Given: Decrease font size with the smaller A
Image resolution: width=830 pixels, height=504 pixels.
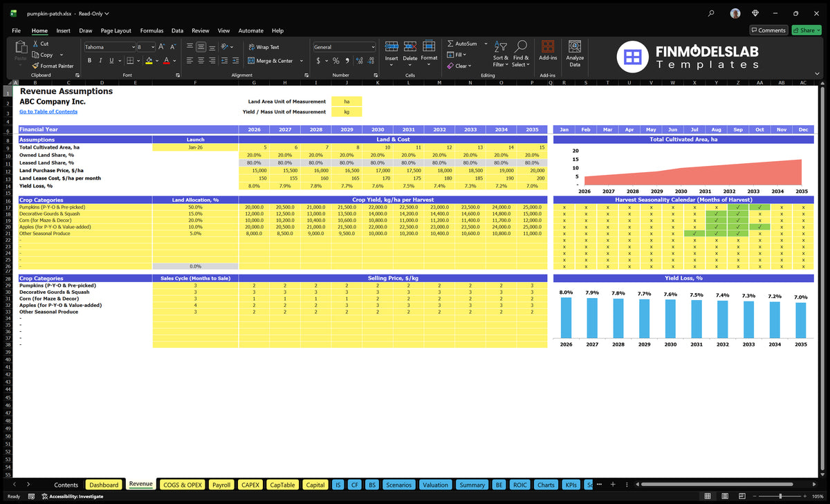Looking at the screenshot, I should 172,47.
